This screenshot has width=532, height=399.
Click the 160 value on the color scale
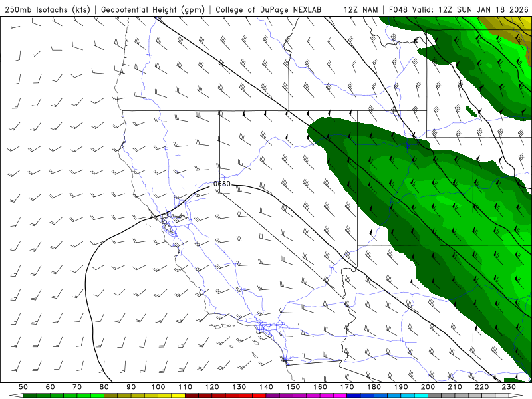point(320,387)
